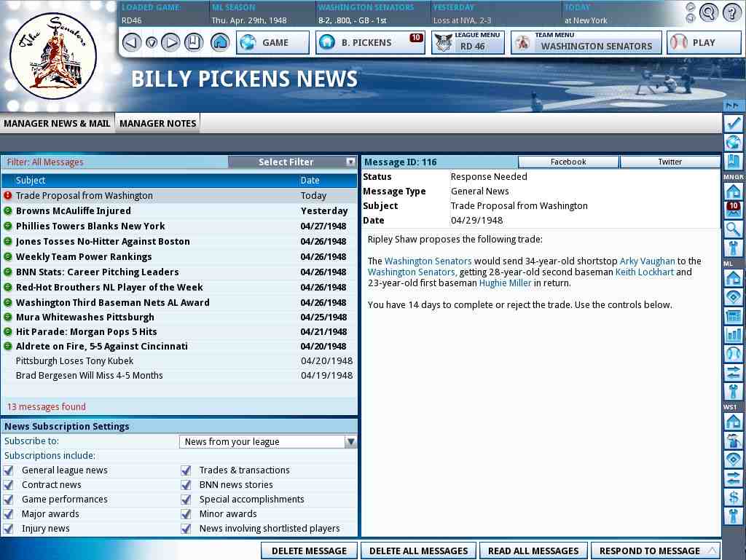Click the ballfield diamond icon under ML section

point(733,297)
